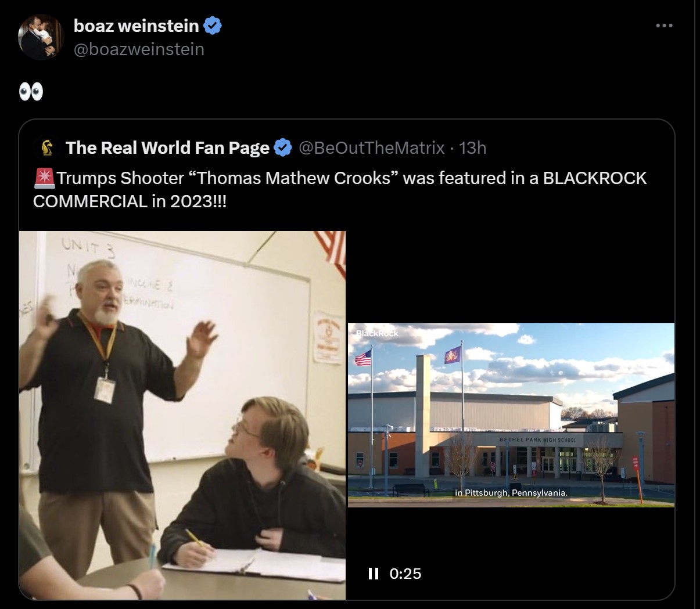Click the 0:25 video time indicator
Screen dimensions: 700x609
[405, 574]
